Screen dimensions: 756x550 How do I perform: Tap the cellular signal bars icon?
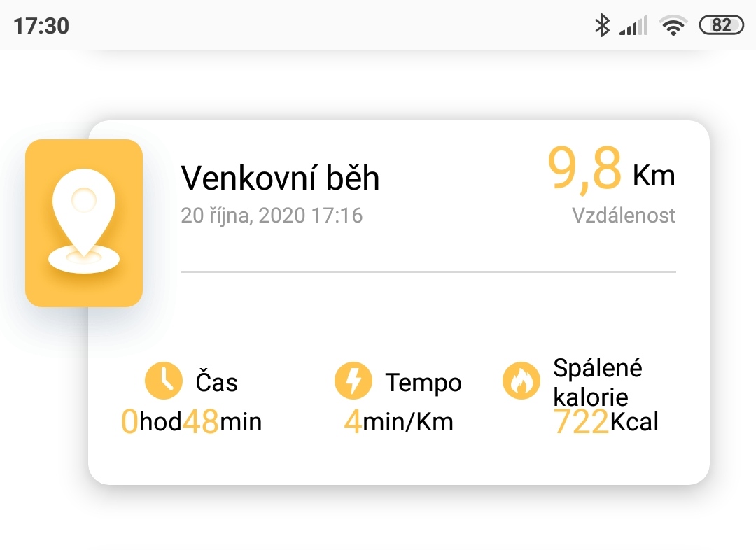pos(633,26)
